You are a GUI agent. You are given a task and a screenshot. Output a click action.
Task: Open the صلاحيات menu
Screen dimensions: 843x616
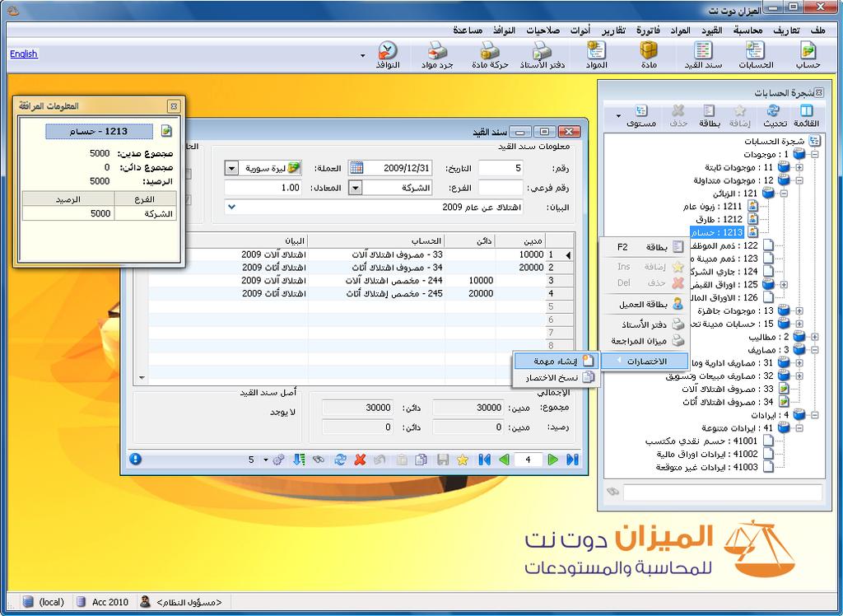tap(543, 30)
